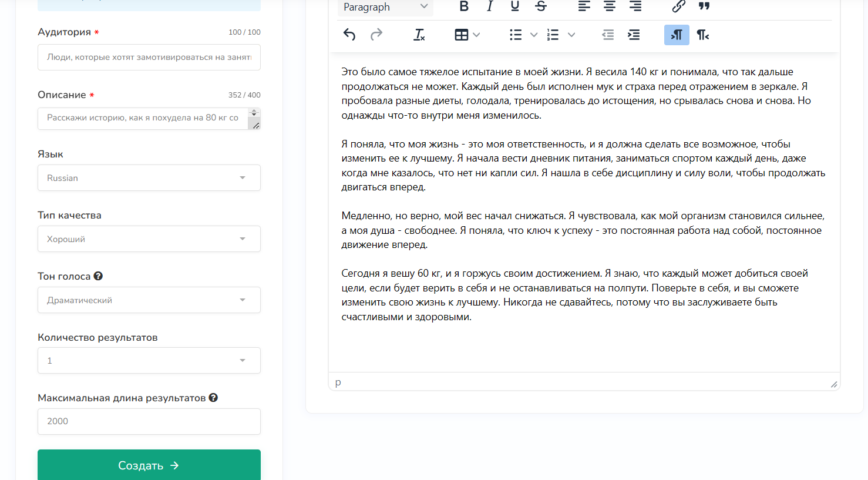This screenshot has width=868, height=480.
Task: Toggle left-to-right text direction
Action: point(677,35)
